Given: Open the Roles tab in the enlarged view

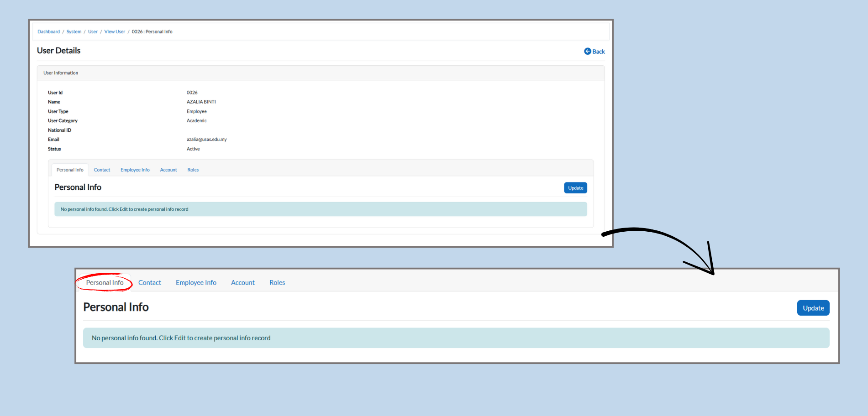Looking at the screenshot, I should coord(277,283).
